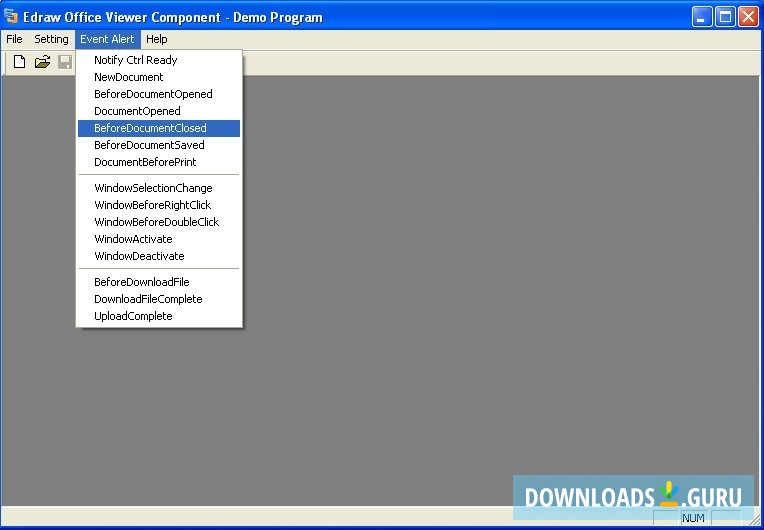Close the Edraw Demo Program window
This screenshot has height=530, width=764.
[x=748, y=17]
